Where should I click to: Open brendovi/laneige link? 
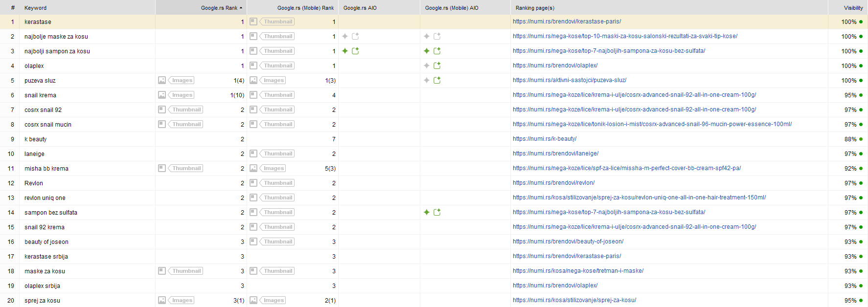click(555, 153)
